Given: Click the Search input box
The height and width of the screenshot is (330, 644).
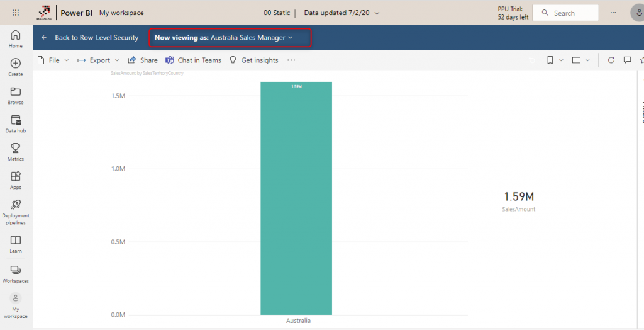Looking at the screenshot, I should coord(565,13).
